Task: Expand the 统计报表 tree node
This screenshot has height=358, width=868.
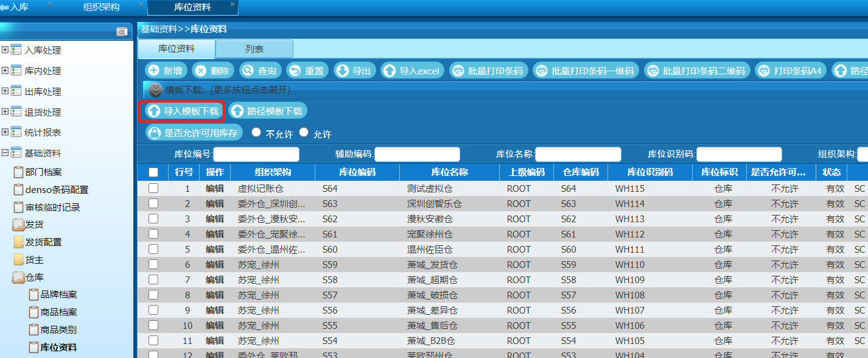Action: click(5, 132)
